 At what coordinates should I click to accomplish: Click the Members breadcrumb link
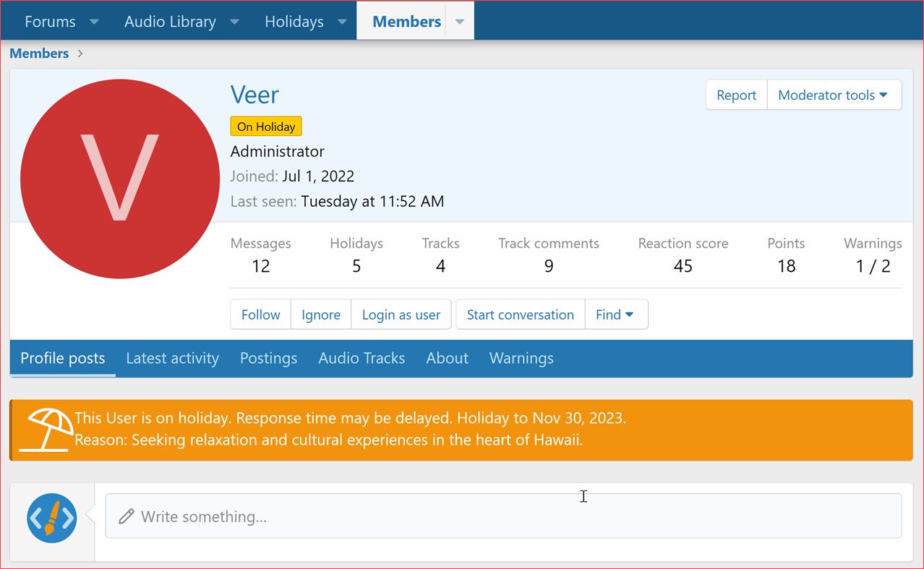pos(39,53)
